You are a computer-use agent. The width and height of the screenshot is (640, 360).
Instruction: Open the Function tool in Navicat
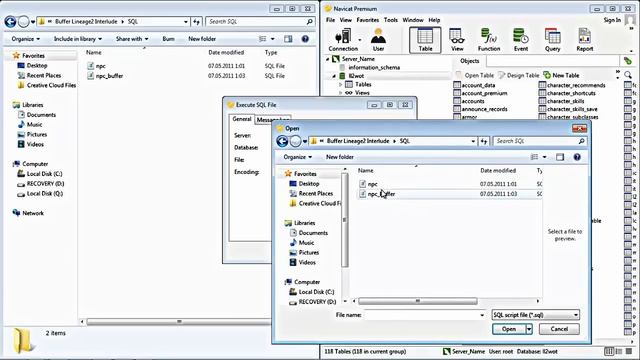489,40
